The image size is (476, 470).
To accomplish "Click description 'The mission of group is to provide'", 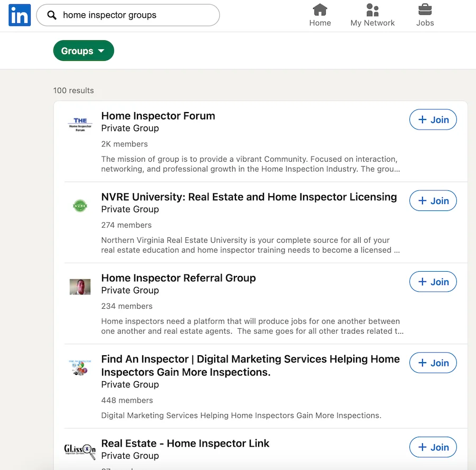I will pos(251,164).
